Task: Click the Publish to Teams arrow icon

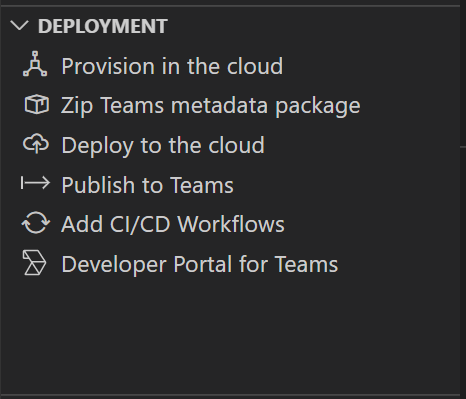Action: pyautogui.click(x=35, y=183)
